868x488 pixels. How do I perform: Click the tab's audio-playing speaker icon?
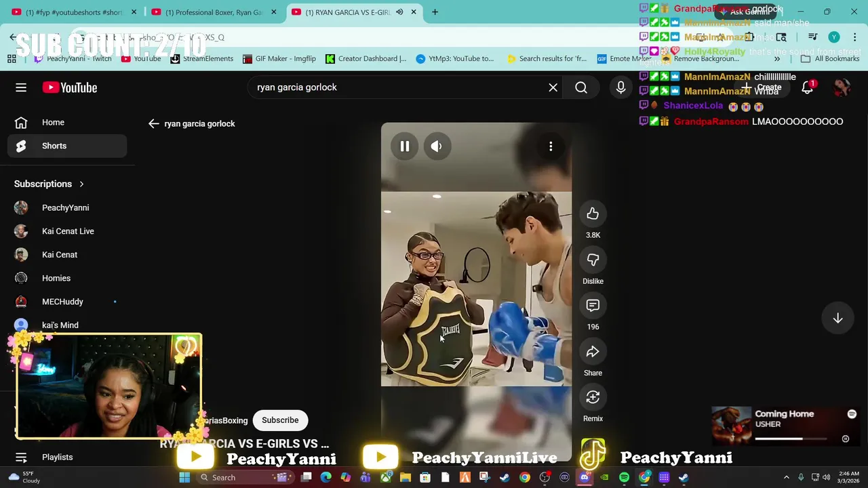(399, 12)
